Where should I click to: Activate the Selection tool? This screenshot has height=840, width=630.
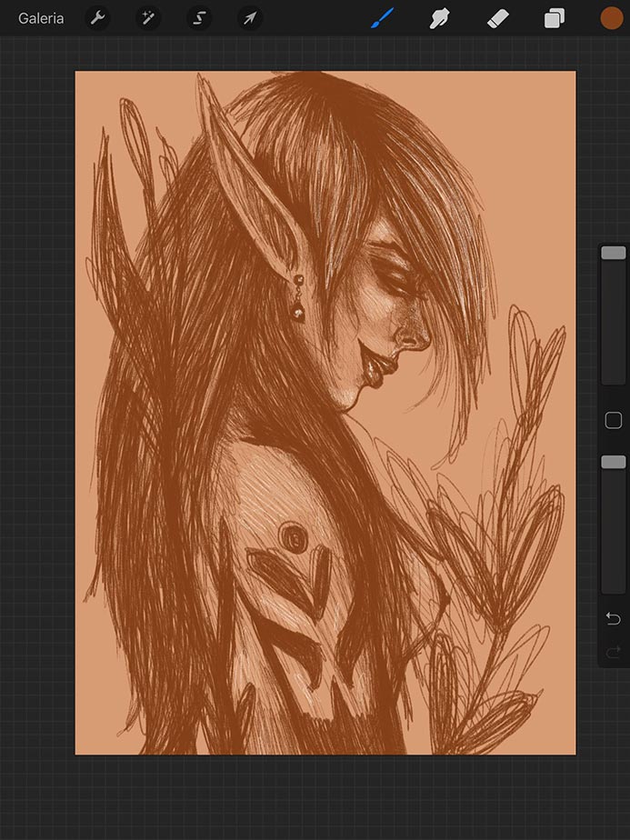pyautogui.click(x=199, y=18)
